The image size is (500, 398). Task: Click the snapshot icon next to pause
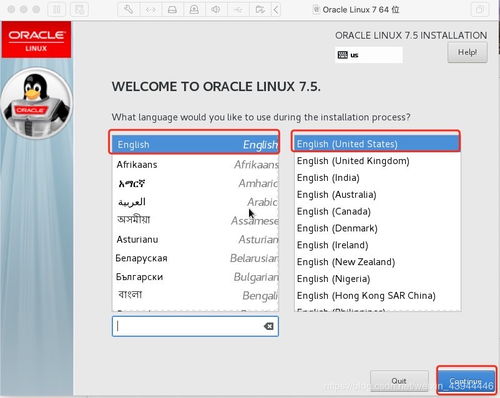[x=79, y=9]
